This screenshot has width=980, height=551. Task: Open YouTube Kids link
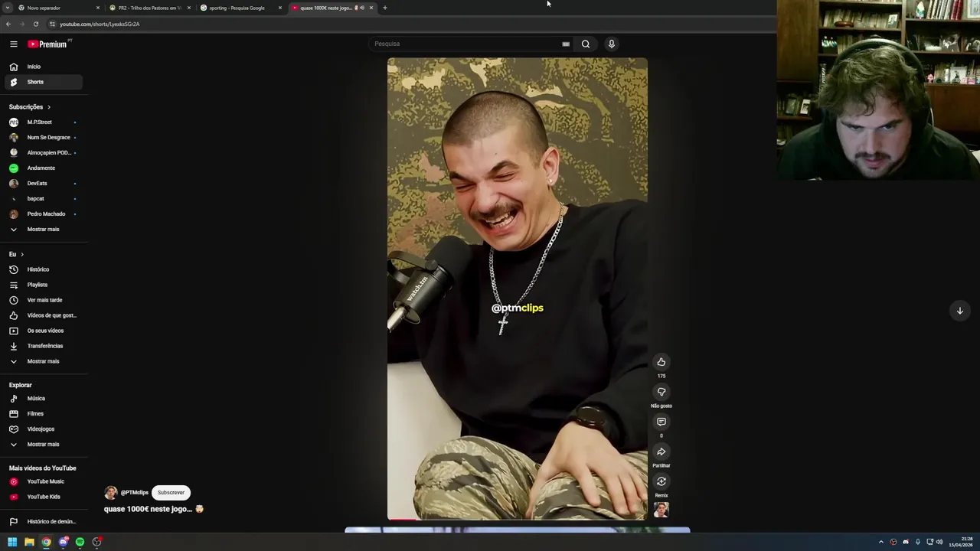[43, 497]
